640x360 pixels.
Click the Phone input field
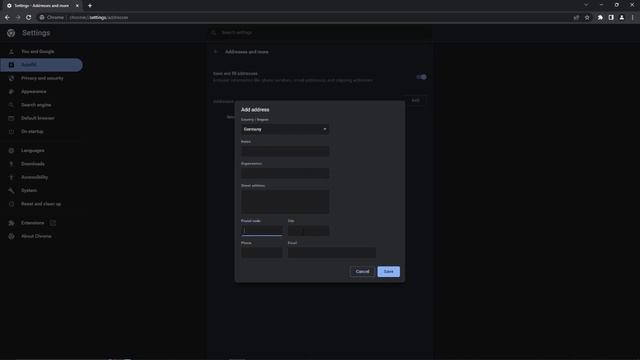(x=262, y=253)
